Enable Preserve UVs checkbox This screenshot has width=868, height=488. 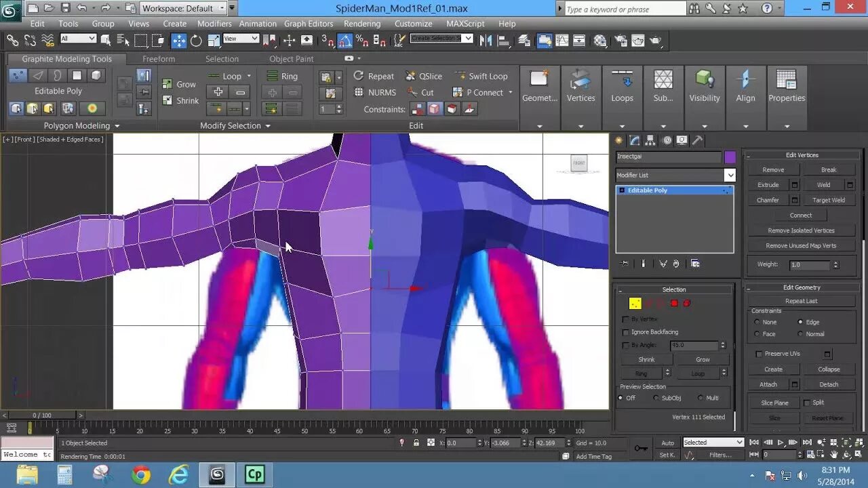click(759, 354)
